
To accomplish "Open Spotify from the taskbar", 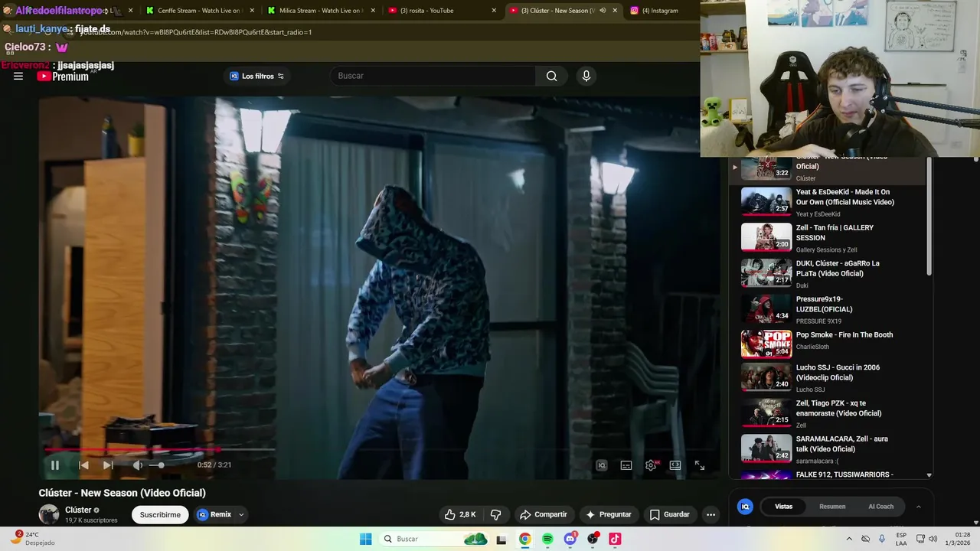I will (x=547, y=539).
